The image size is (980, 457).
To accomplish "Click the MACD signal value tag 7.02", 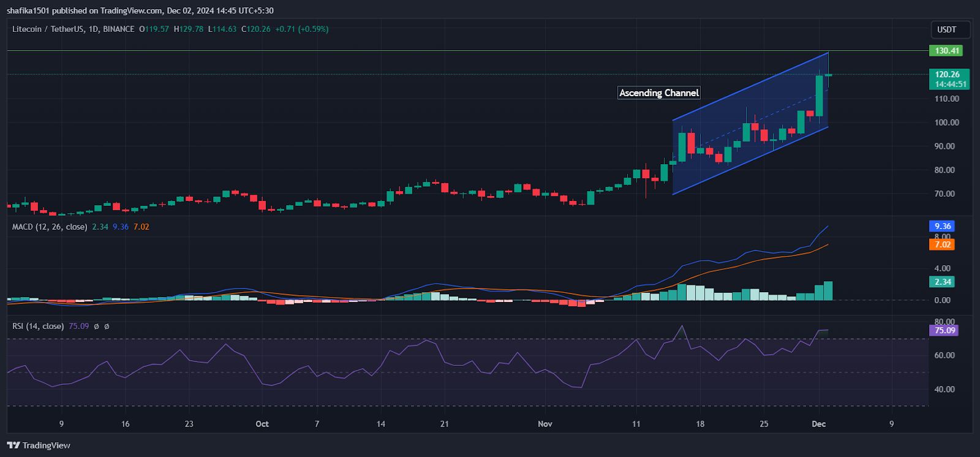I will (x=942, y=244).
